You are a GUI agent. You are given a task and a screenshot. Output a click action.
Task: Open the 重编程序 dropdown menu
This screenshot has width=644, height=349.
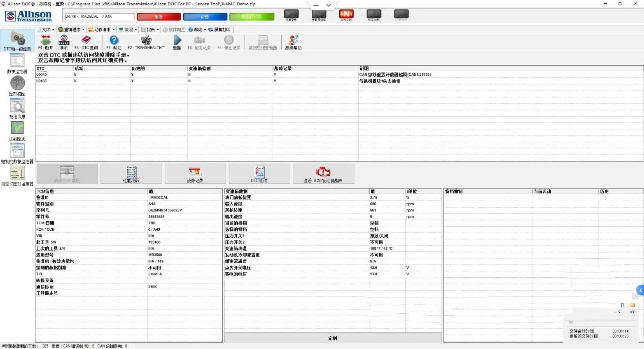[71, 30]
